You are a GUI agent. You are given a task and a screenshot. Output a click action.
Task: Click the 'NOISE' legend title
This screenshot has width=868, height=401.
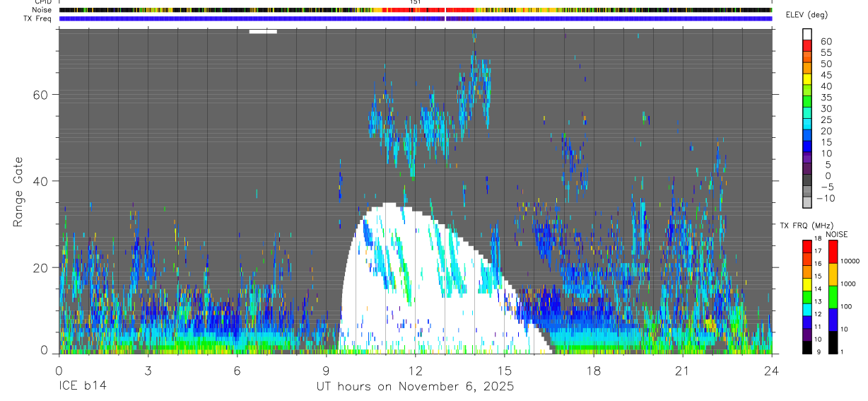[836, 234]
